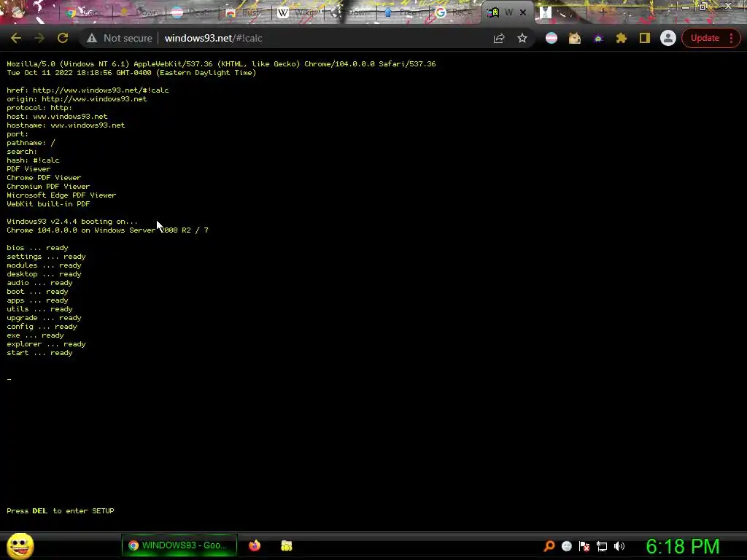This screenshot has width=747, height=560.
Task: Switch to the 'Free' tab
Action: coord(403,13)
